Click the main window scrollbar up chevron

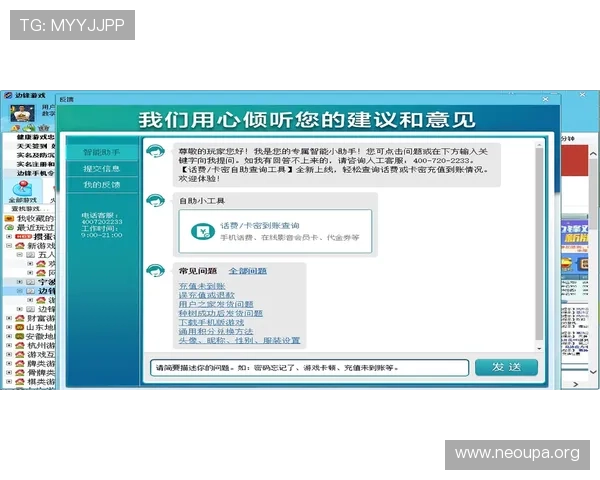click(x=593, y=154)
